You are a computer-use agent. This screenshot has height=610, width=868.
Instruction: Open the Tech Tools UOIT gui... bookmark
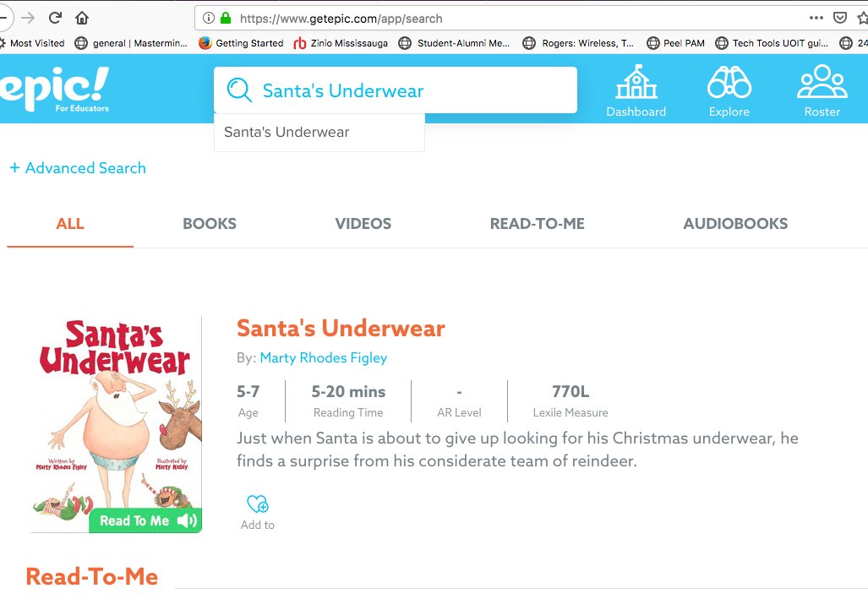[x=772, y=43]
